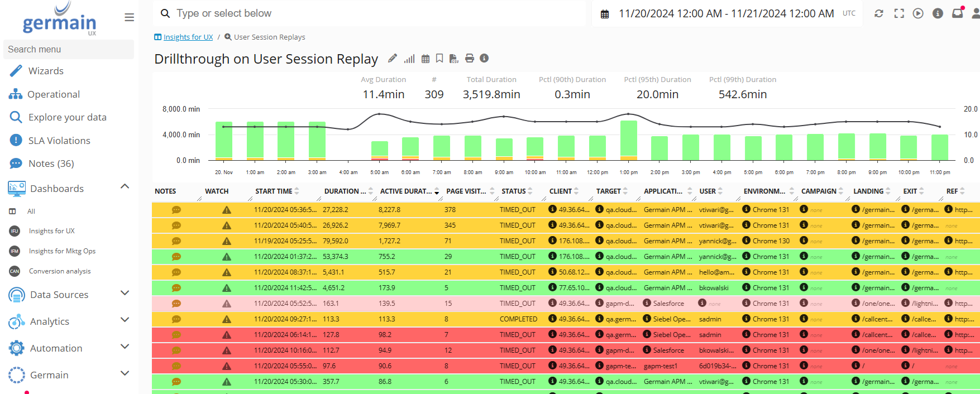The width and height of the screenshot is (980, 394).
Task: Enter fullscreen mode from top toolbar
Action: (x=899, y=13)
